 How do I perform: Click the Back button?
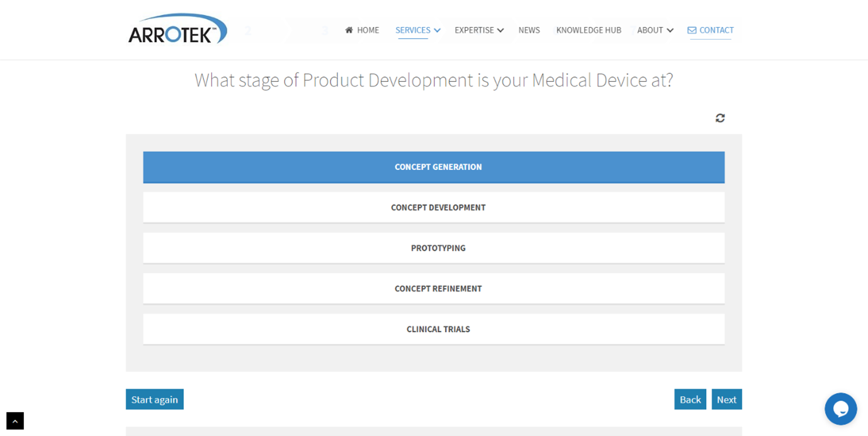tap(690, 399)
